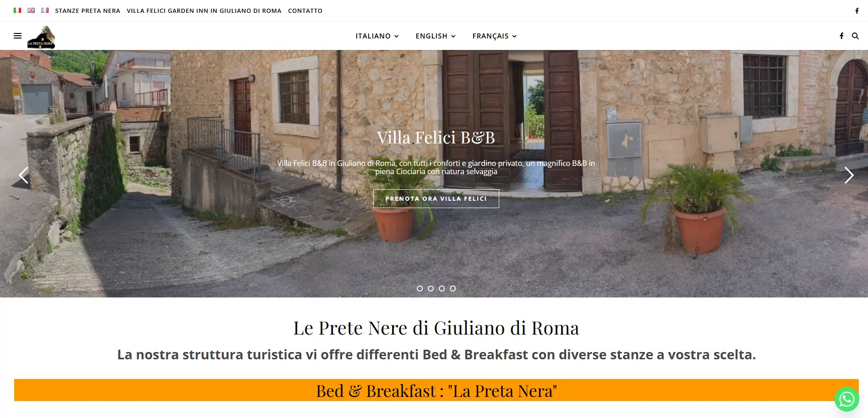This screenshot has height=418, width=868.
Task: Advance to next slide with right arrow
Action: (849, 175)
